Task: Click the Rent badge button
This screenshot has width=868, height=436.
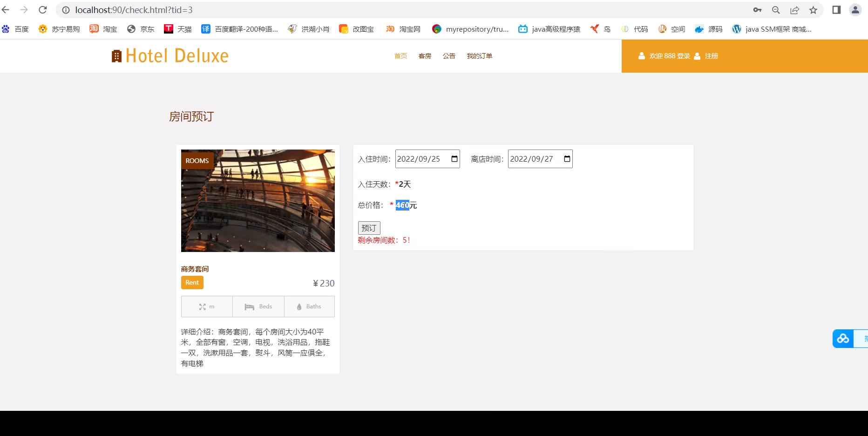Action: (192, 283)
